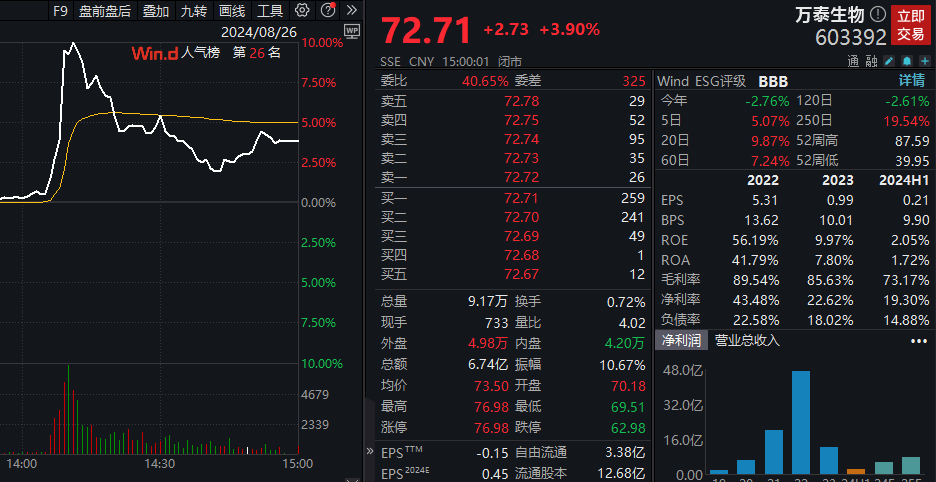Click the 2022 ROE value 56.19%
Screen dimensions: 936x482
coord(755,241)
